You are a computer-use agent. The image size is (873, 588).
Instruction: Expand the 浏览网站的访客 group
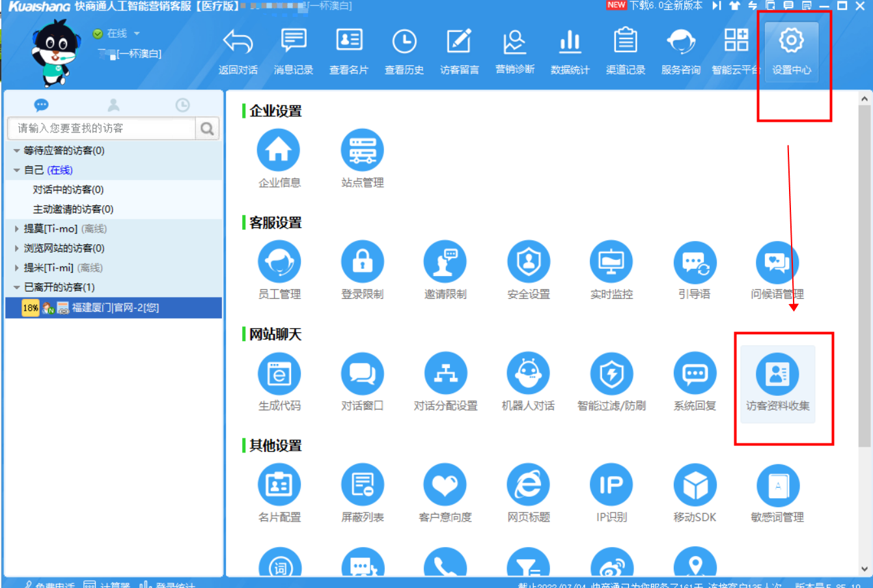point(17,248)
